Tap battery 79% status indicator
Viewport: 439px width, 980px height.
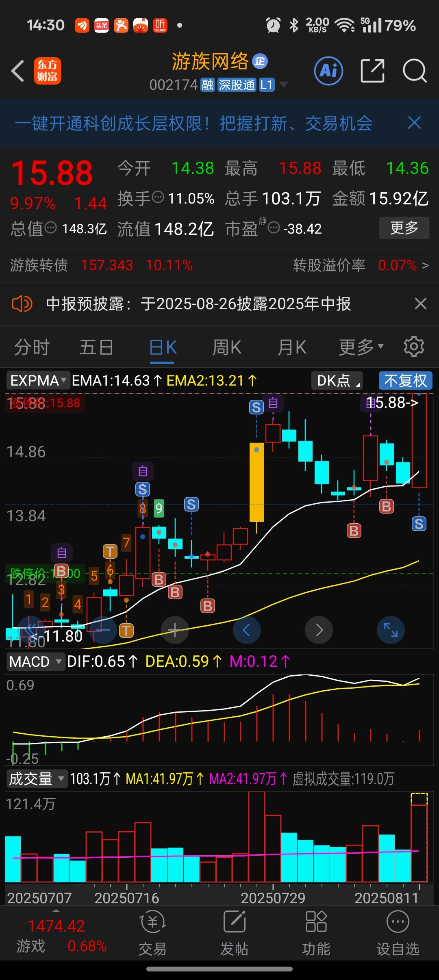pos(400,26)
